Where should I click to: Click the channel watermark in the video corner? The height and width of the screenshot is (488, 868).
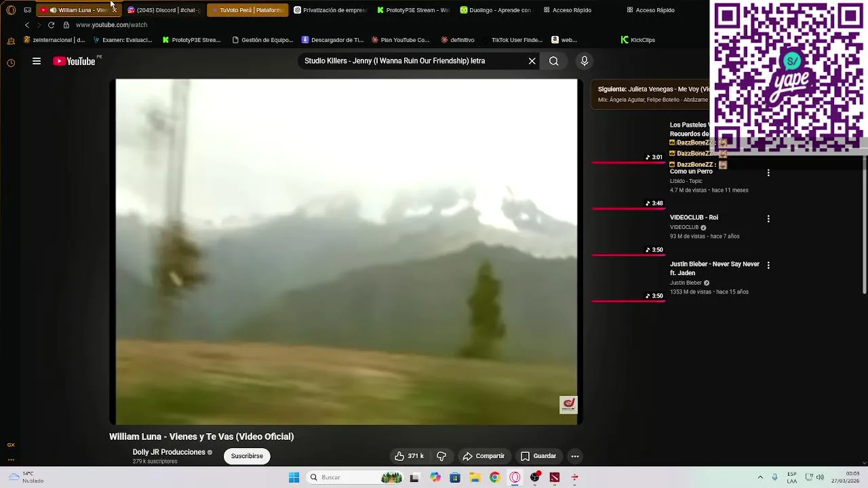[x=568, y=405]
